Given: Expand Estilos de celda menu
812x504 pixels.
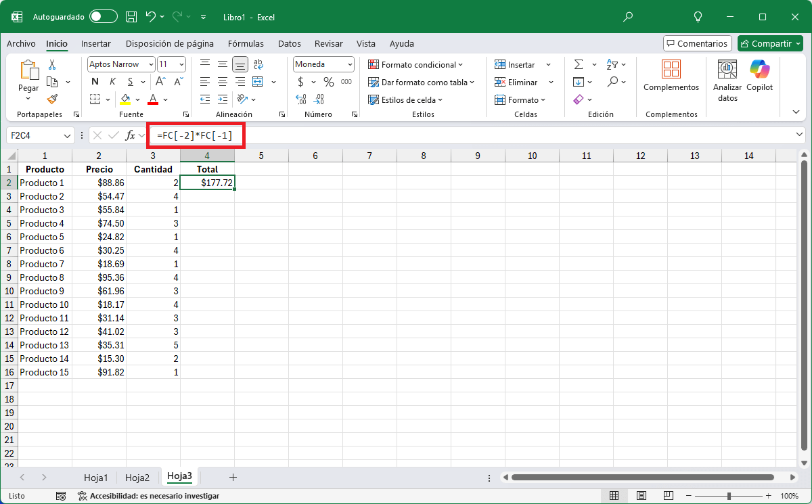Looking at the screenshot, I should [x=405, y=99].
